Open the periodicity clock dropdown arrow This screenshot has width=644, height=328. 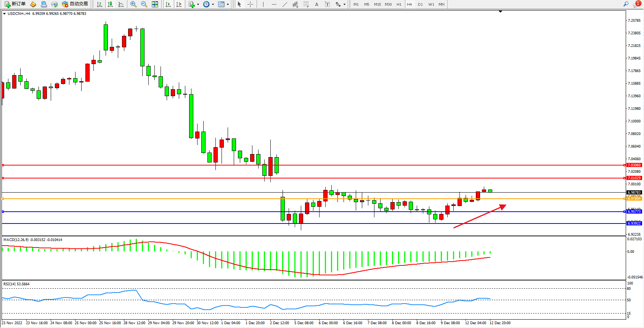(x=212, y=5)
